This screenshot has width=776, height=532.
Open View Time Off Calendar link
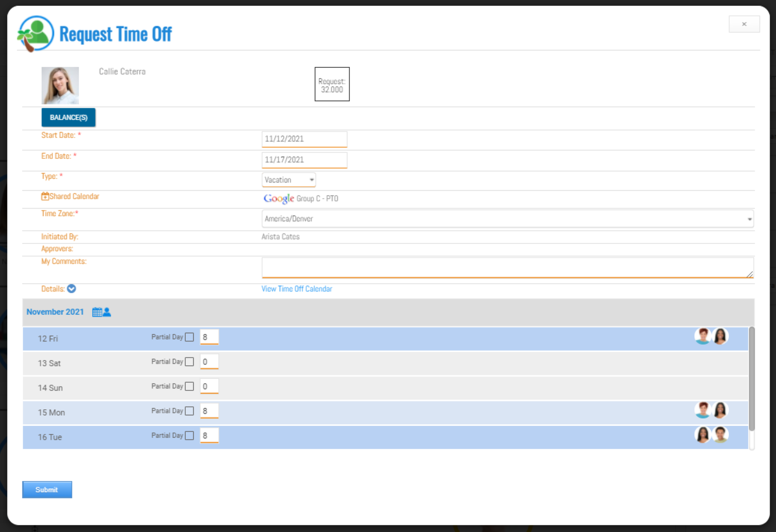click(296, 289)
